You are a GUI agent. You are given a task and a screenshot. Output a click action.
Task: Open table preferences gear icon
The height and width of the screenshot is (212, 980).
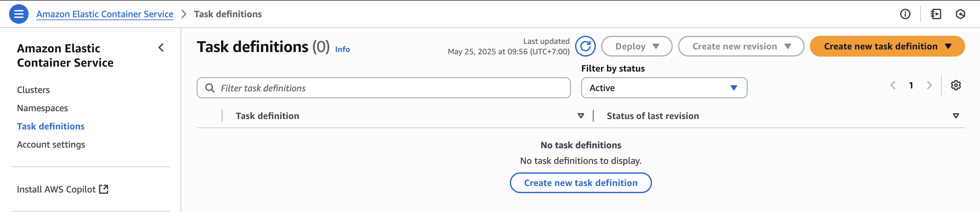pos(956,85)
